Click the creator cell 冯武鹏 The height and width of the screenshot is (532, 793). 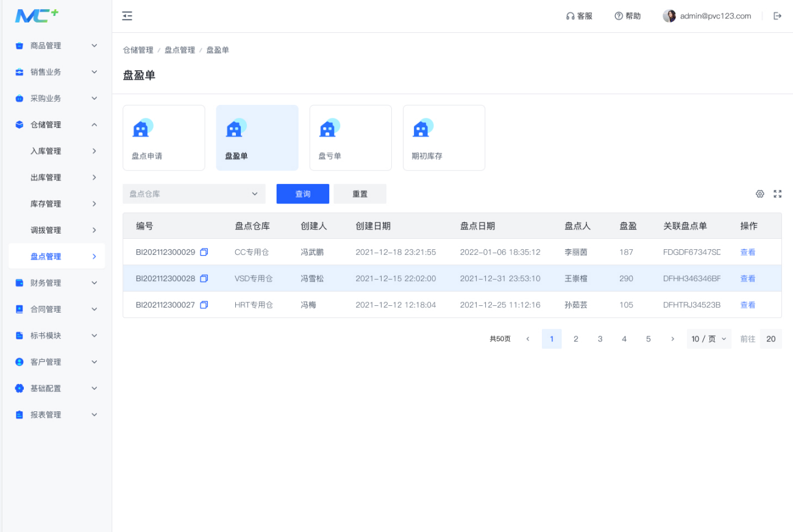[312, 252]
